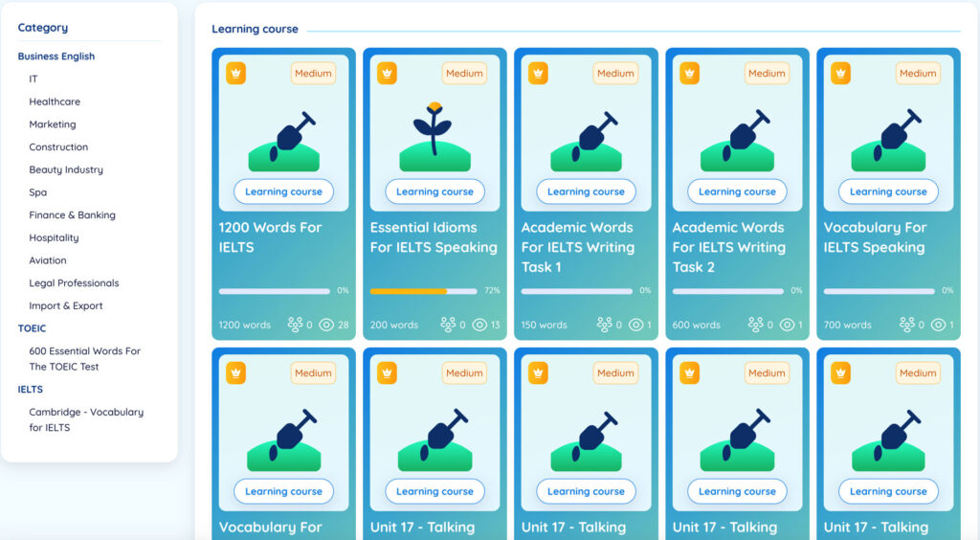Click crown icon on Essential Idioms card

(387, 73)
